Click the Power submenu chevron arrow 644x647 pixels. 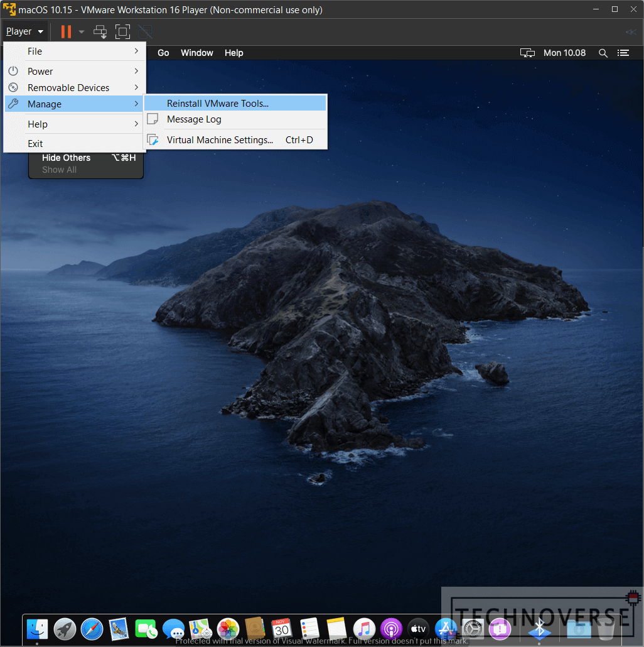[136, 71]
